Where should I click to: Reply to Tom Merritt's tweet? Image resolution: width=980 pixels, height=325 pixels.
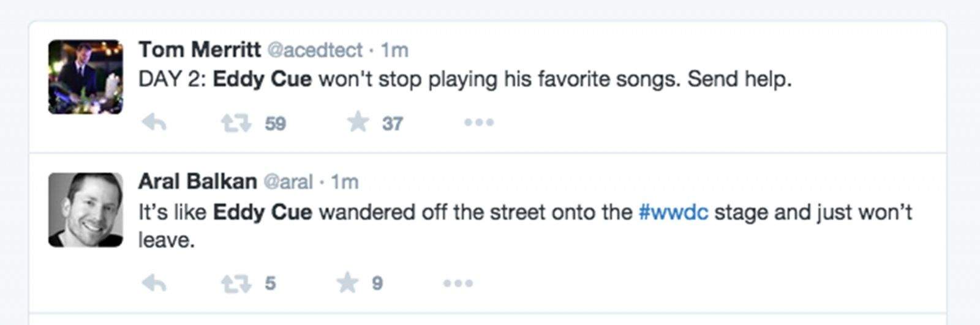[x=154, y=123]
